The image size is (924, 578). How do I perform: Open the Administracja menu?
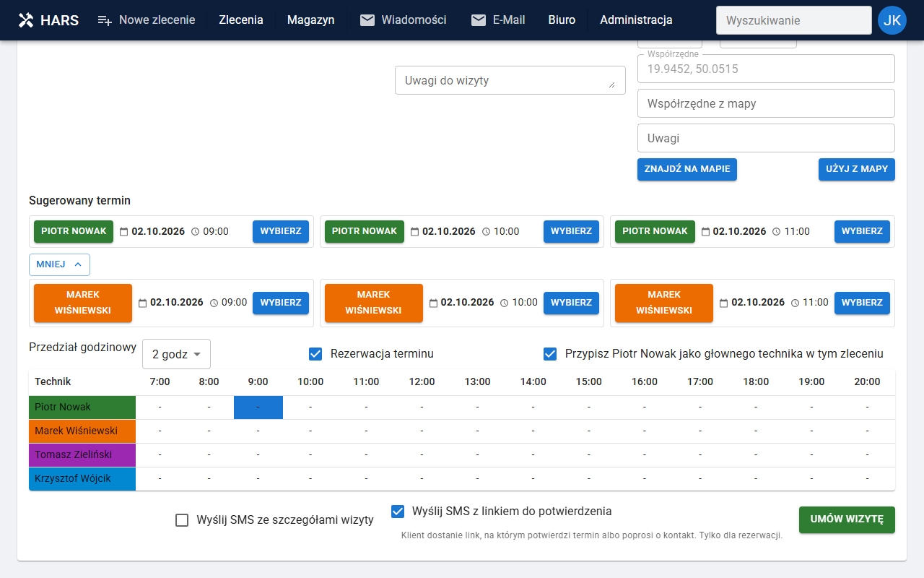[x=636, y=20]
